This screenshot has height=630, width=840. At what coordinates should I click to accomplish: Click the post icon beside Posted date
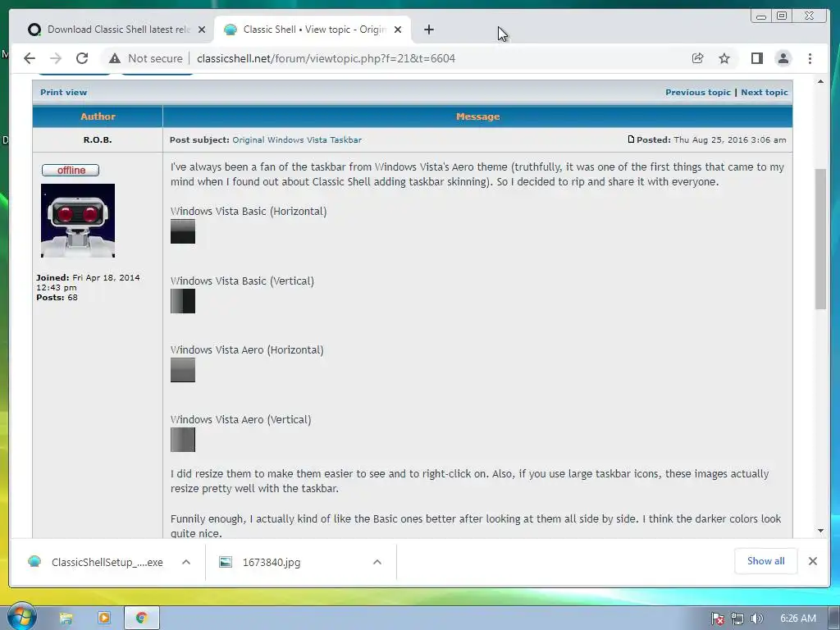[x=631, y=139]
